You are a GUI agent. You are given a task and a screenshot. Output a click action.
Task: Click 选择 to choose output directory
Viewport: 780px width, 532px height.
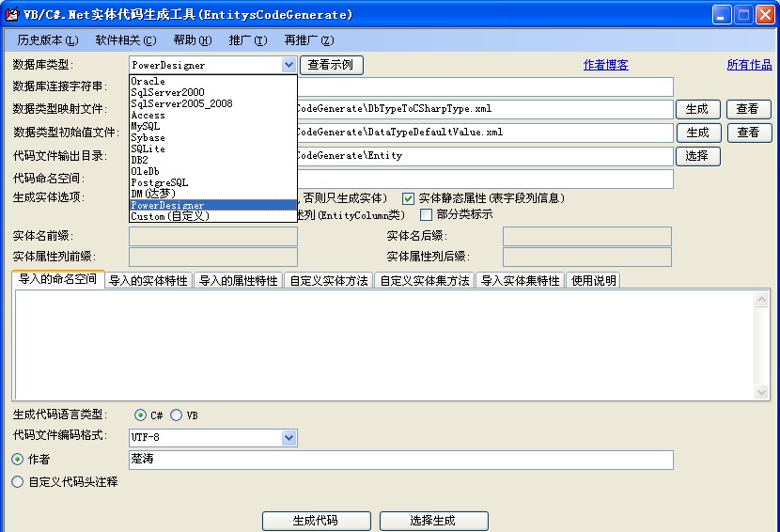[698, 156]
